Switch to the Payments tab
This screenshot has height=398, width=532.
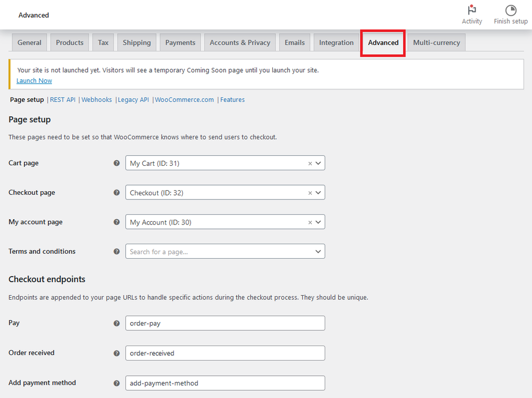(180, 43)
